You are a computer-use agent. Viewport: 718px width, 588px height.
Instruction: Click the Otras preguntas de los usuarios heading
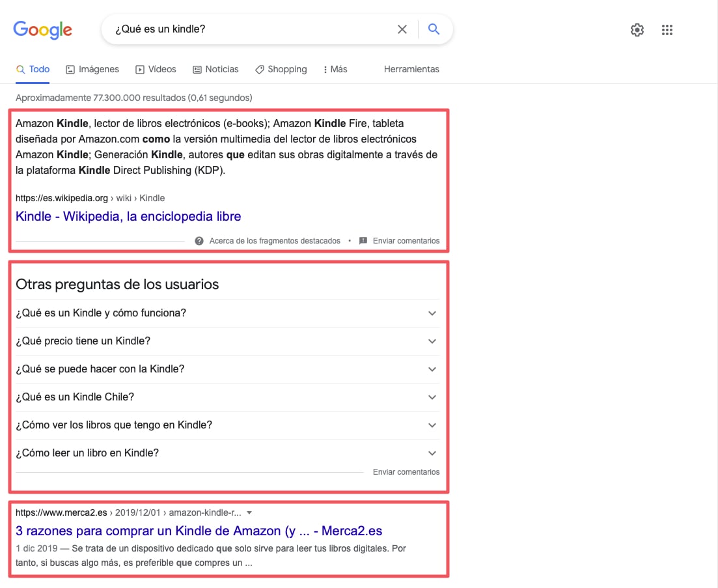pyautogui.click(x=117, y=285)
